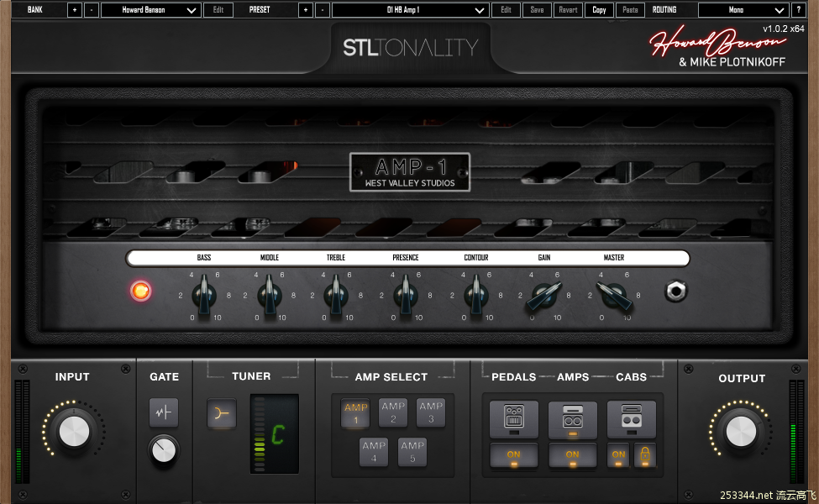Click the Output level knob
Image resolution: width=819 pixels, height=504 pixels.
[741, 432]
